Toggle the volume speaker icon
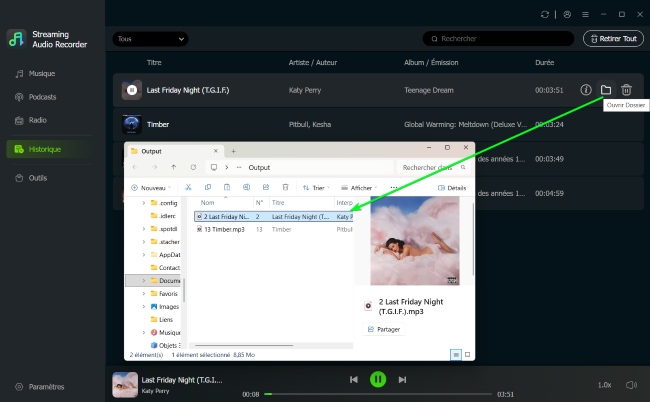Screen dimensions: 650x402 click(631, 385)
